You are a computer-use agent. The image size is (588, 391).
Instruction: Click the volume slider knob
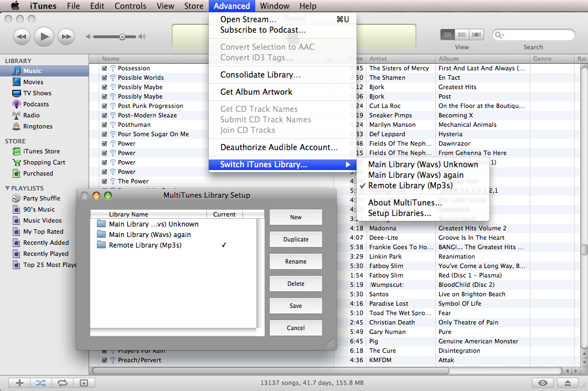[122, 37]
